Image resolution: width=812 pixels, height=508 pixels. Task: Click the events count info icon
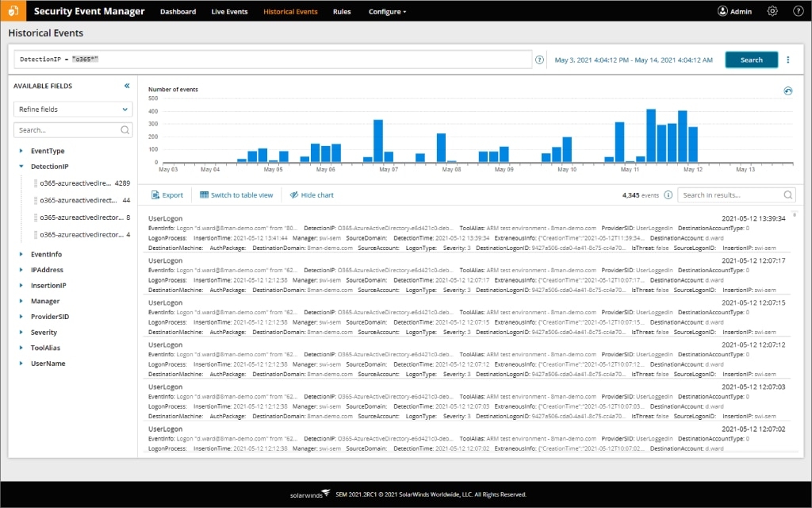click(668, 195)
